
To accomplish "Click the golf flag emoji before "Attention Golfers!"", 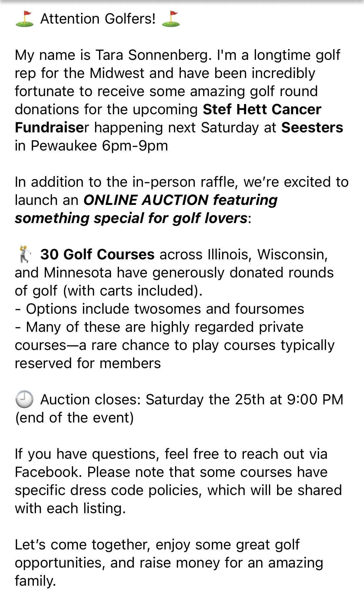I will 24,19.
